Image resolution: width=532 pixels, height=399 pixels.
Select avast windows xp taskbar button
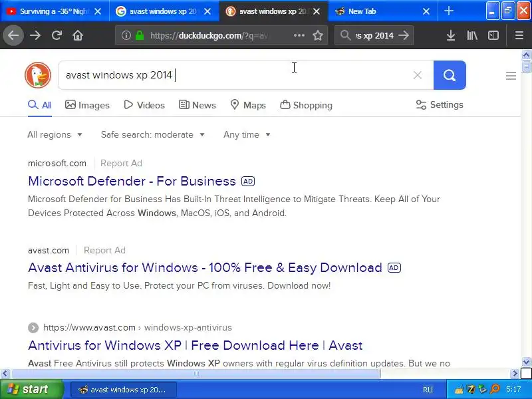coord(124,390)
